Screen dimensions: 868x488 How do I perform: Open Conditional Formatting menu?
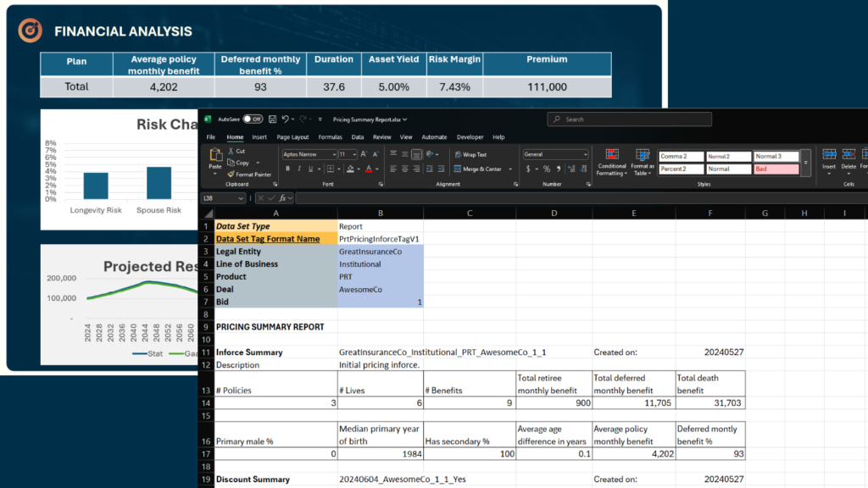coord(612,163)
